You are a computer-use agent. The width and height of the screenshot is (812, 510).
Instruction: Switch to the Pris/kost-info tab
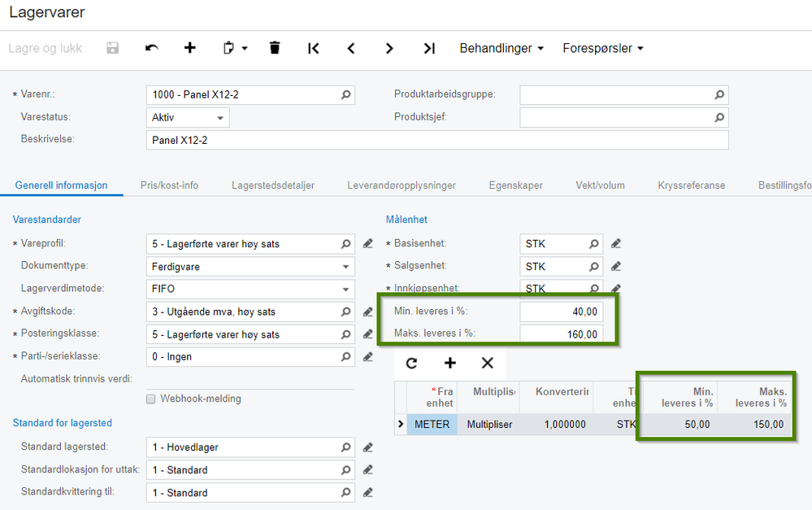click(169, 185)
